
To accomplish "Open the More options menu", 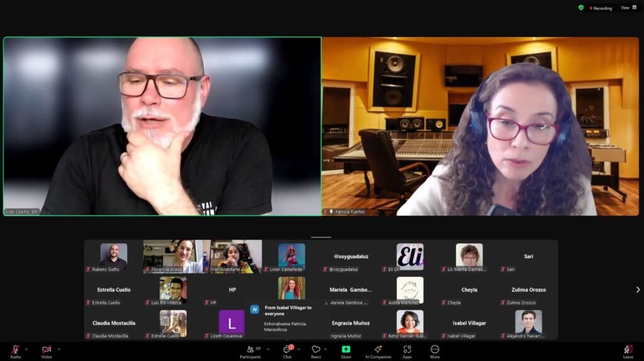I will pos(435,352).
